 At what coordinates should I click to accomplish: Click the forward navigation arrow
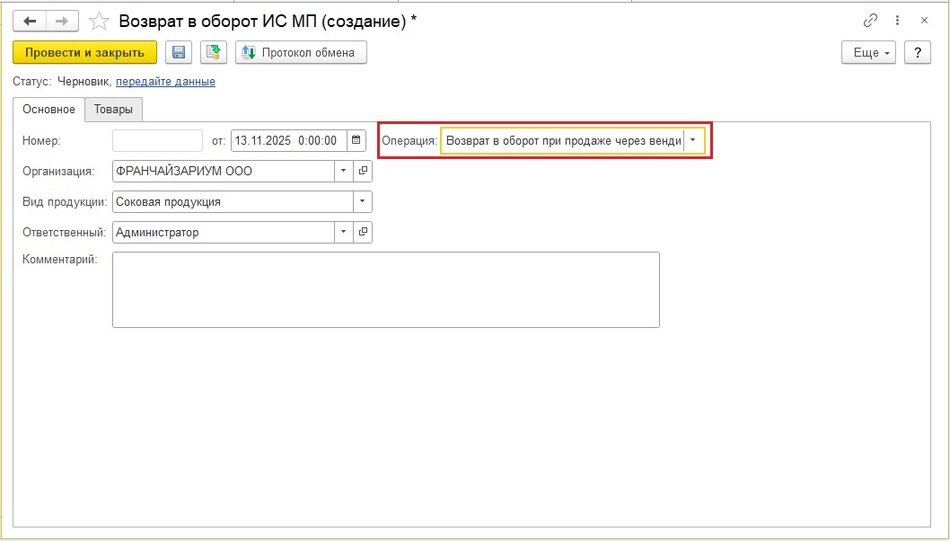pyautogui.click(x=61, y=21)
